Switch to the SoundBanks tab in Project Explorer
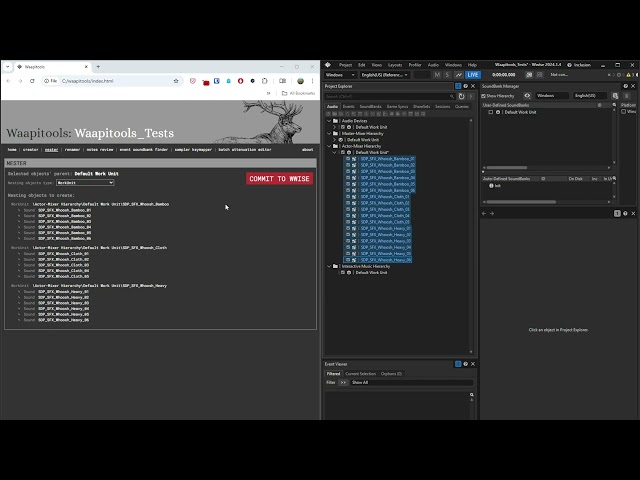 (x=370, y=106)
